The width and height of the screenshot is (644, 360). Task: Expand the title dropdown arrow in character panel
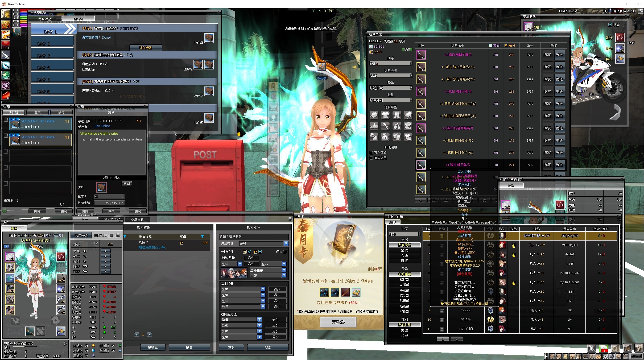click(6, 246)
